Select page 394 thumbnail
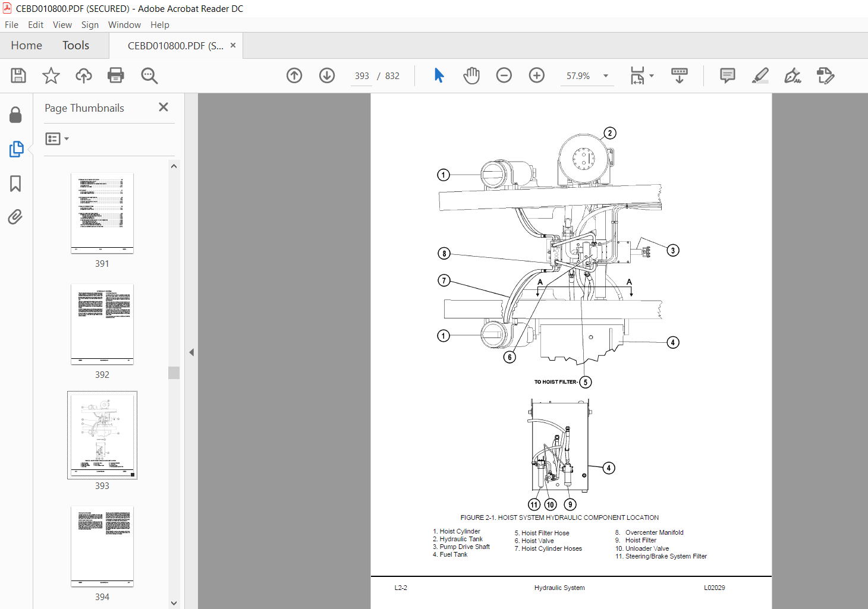The image size is (868, 609). click(102, 547)
